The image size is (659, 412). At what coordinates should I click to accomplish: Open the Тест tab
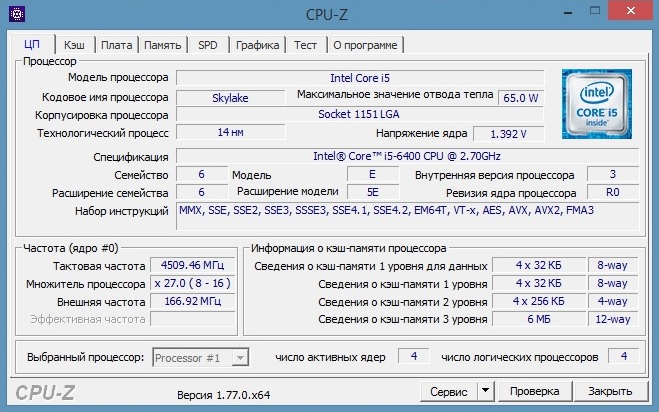[306, 45]
